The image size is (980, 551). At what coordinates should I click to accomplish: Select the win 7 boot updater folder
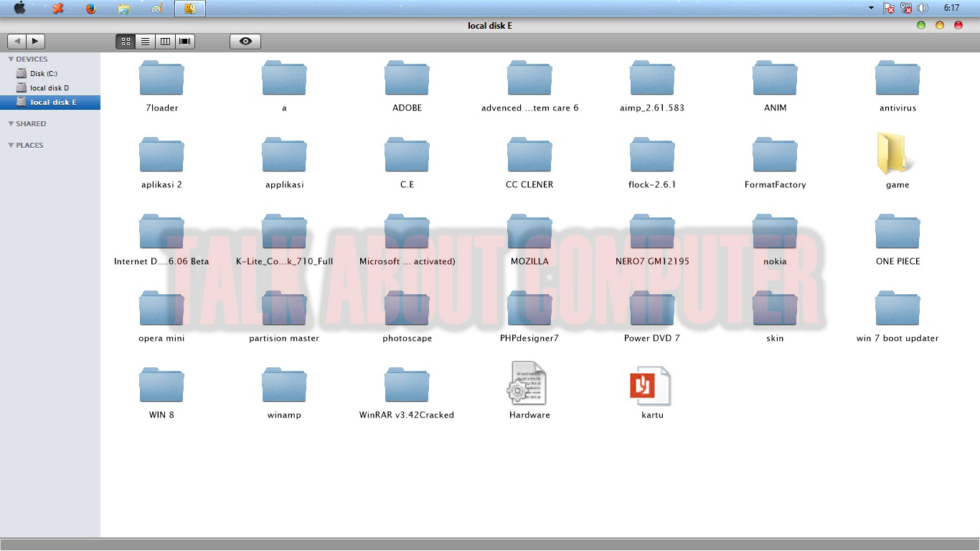897,316
